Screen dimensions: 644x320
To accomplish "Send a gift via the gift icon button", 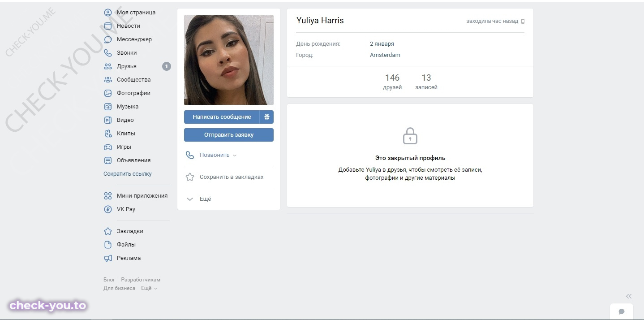I will [267, 117].
